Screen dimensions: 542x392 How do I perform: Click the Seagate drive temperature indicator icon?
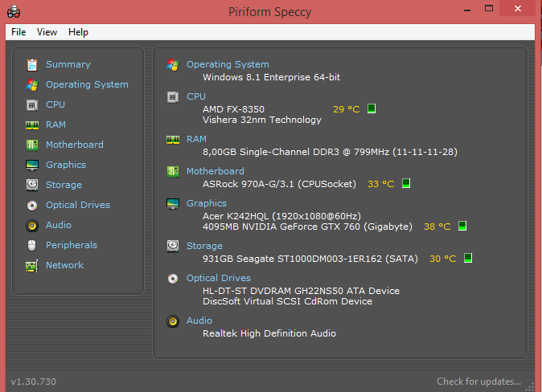click(468, 258)
